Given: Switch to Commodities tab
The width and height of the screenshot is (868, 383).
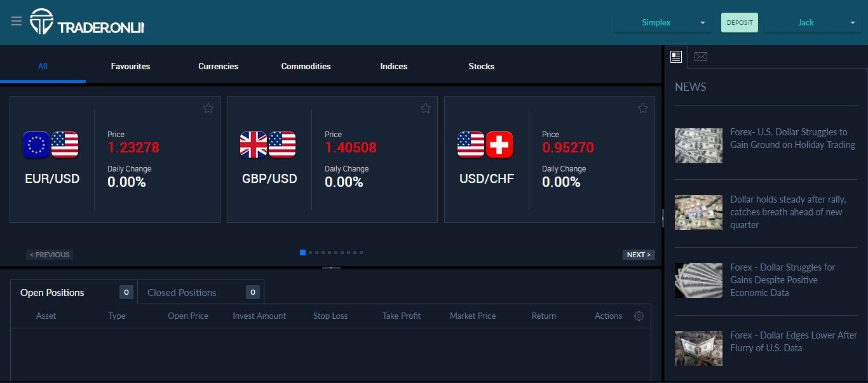Looking at the screenshot, I should [x=306, y=66].
